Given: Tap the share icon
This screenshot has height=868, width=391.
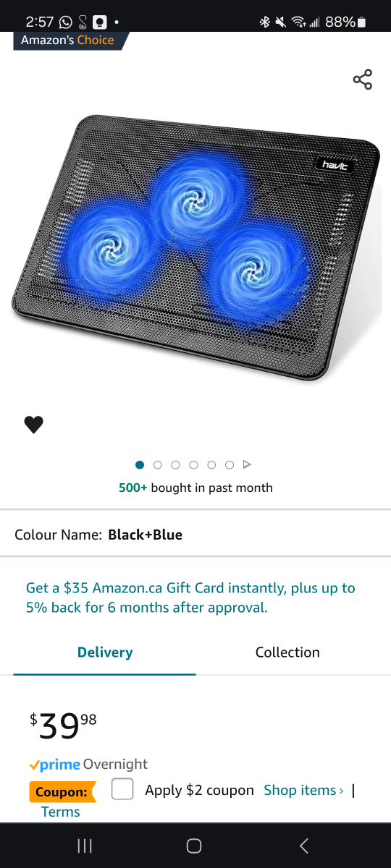Looking at the screenshot, I should [x=363, y=80].
